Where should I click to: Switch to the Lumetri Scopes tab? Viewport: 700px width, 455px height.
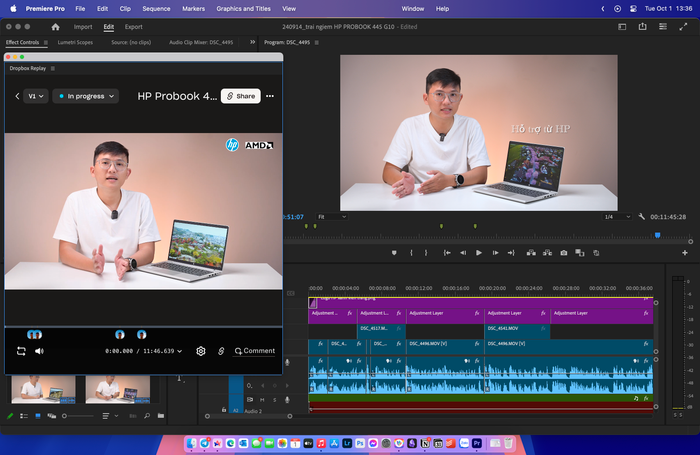click(75, 42)
